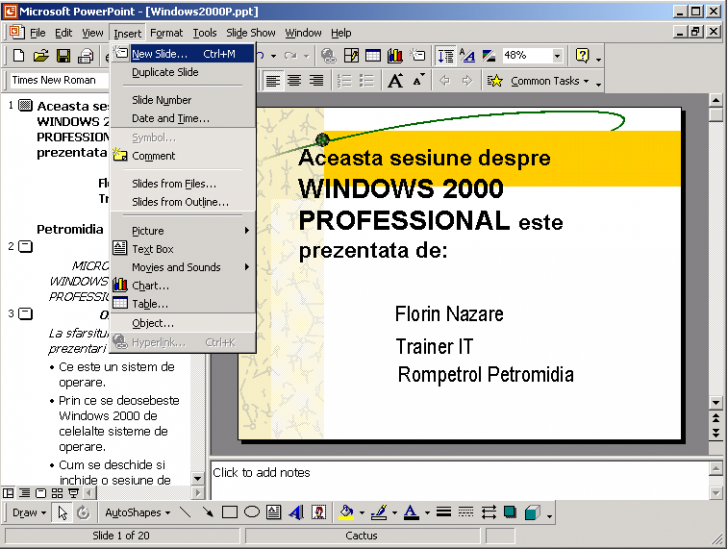Screen dimensions: 728x549
Task: Click the Tables and Borders toolbar icon
Action: [x=351, y=56]
